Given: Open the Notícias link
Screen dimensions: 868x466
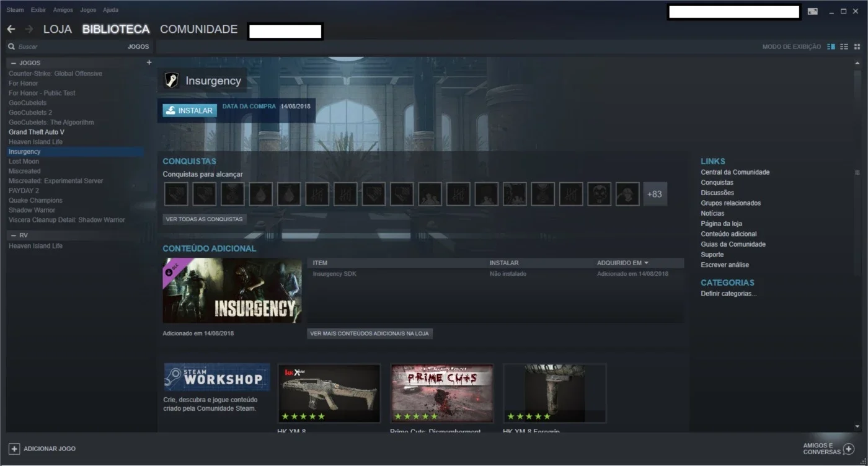Looking at the screenshot, I should click(712, 213).
